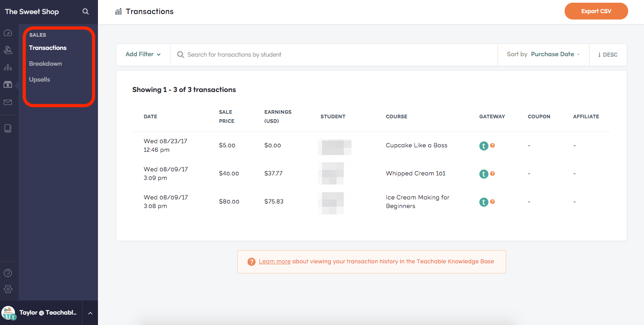Click the Showing 1 - 3 of 3 transactions text
This screenshot has height=325, width=644.
pos(184,90)
